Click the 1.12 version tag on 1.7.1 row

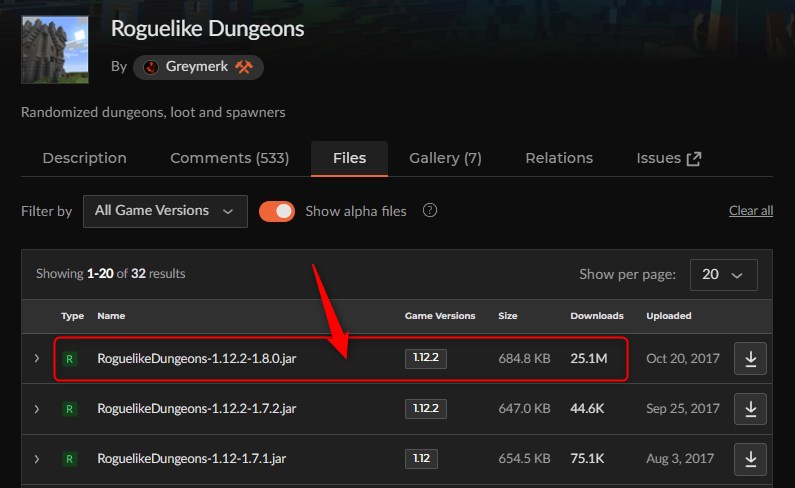[x=421, y=459]
